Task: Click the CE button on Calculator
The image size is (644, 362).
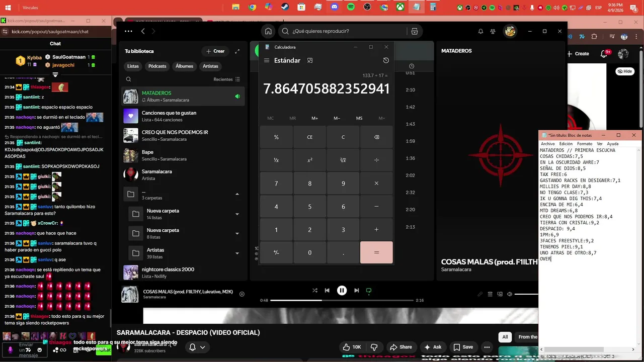Action: [x=310, y=137]
